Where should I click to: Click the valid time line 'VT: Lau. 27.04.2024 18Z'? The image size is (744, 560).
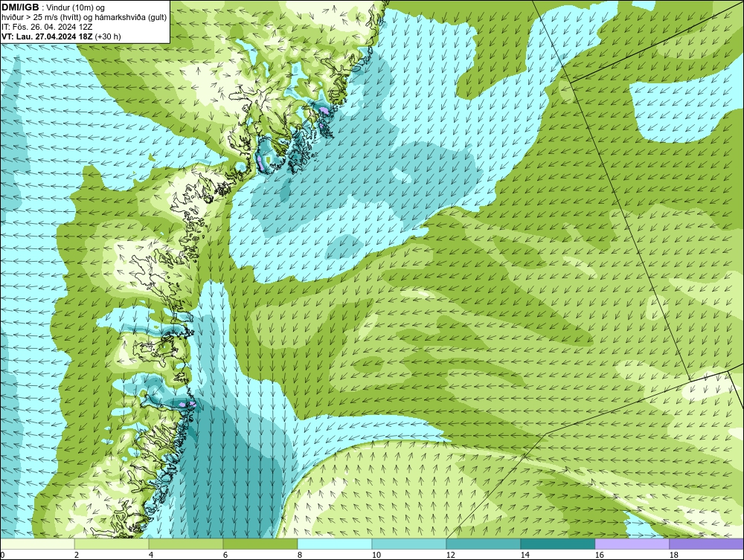(x=47, y=36)
